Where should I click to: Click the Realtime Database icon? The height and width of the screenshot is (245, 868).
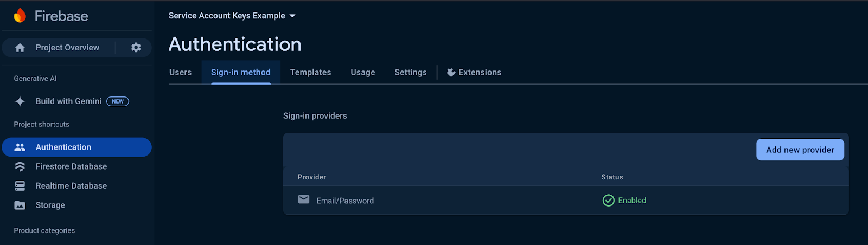(20, 186)
